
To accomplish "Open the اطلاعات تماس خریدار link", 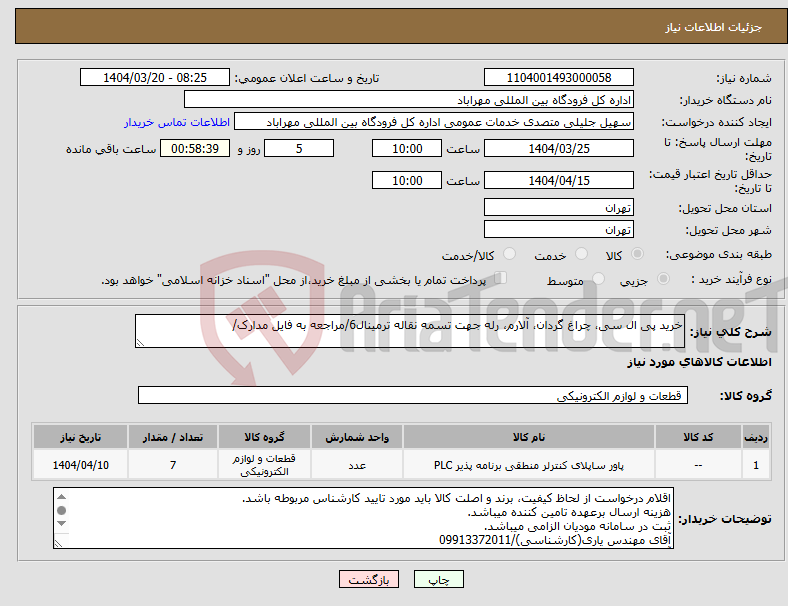I will coord(177,122).
